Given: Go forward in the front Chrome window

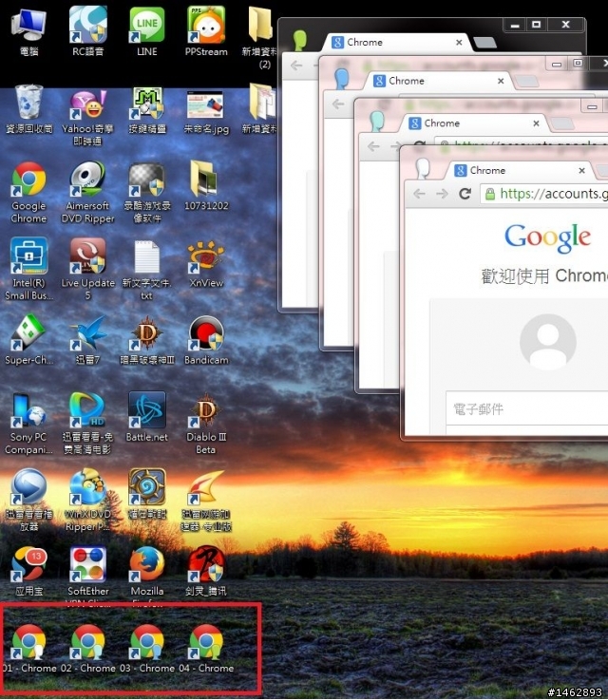Looking at the screenshot, I should (442, 194).
